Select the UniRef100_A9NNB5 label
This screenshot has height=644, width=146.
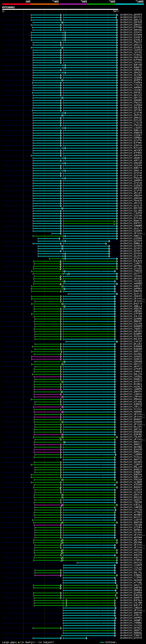[x=131, y=226]
